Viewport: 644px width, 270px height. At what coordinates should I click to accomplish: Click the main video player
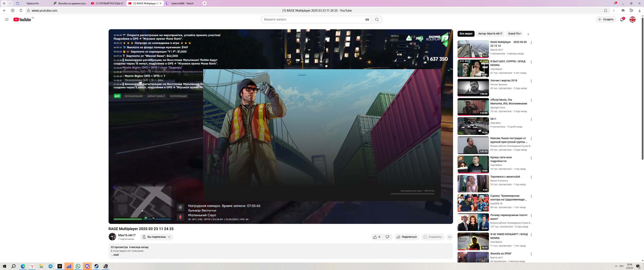[280, 127]
